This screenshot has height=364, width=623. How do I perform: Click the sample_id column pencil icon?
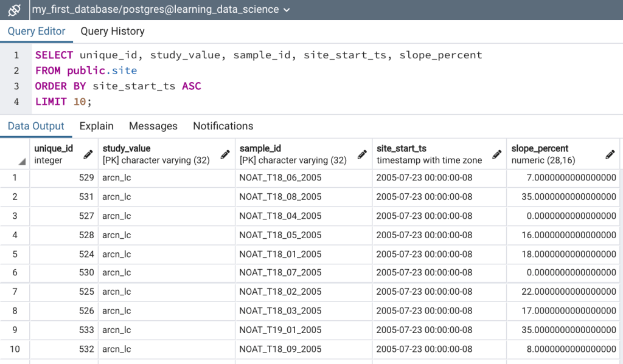pos(362,154)
